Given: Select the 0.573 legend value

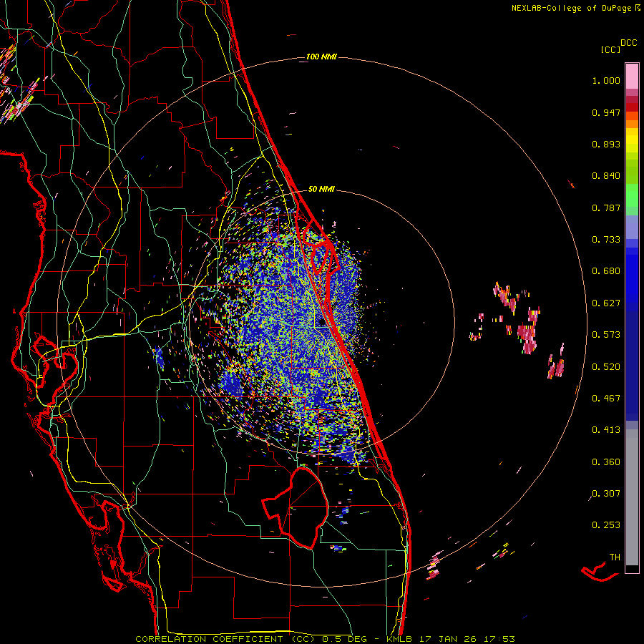Looking at the screenshot, I should pyautogui.click(x=606, y=335).
